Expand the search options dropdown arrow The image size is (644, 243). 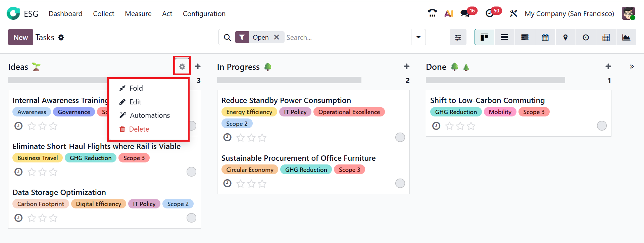click(418, 37)
